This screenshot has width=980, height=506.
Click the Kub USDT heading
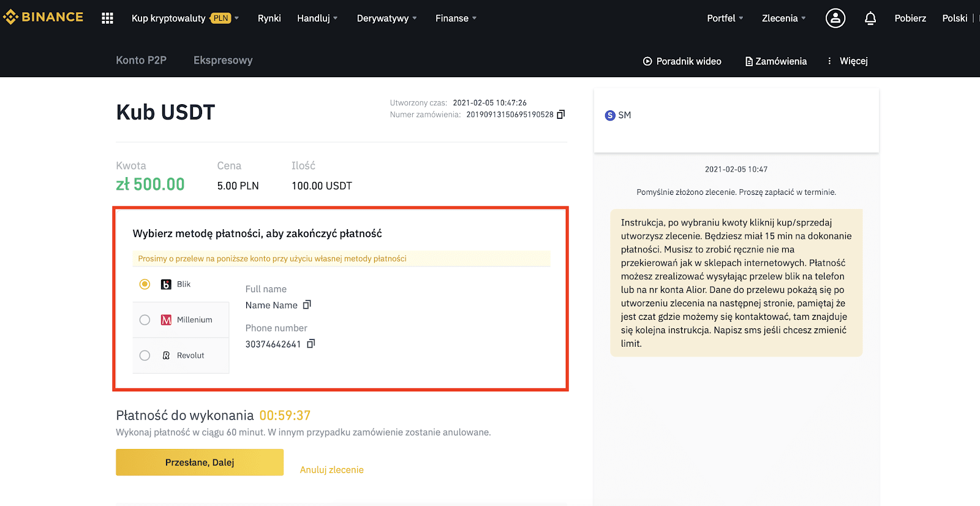[165, 112]
